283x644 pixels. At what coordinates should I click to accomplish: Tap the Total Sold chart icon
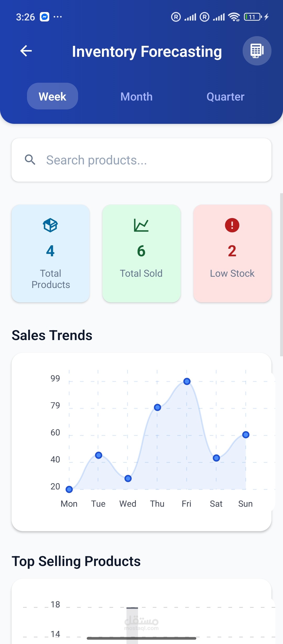click(x=141, y=225)
